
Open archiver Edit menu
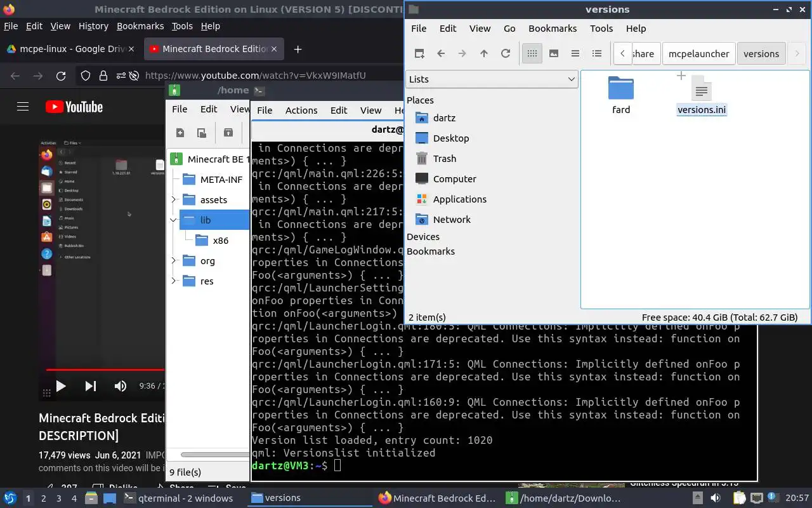click(x=209, y=109)
